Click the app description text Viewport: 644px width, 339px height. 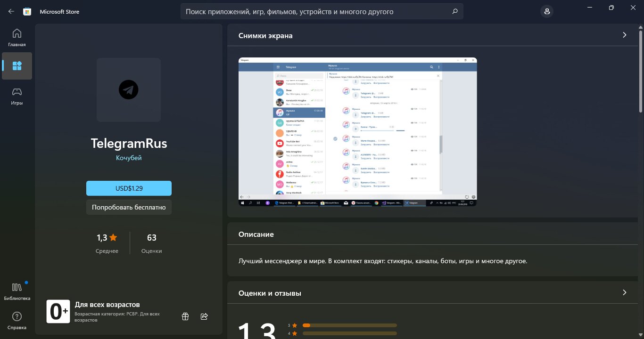pyautogui.click(x=383, y=260)
